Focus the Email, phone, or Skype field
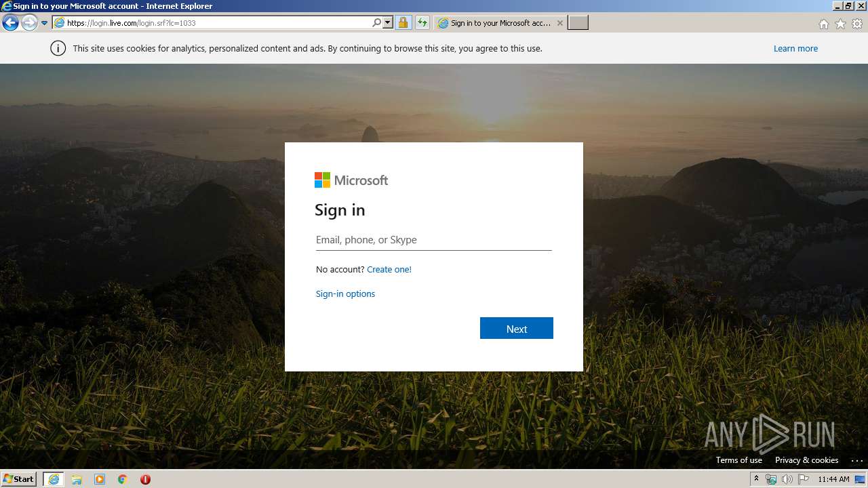868x488 pixels. pos(434,240)
